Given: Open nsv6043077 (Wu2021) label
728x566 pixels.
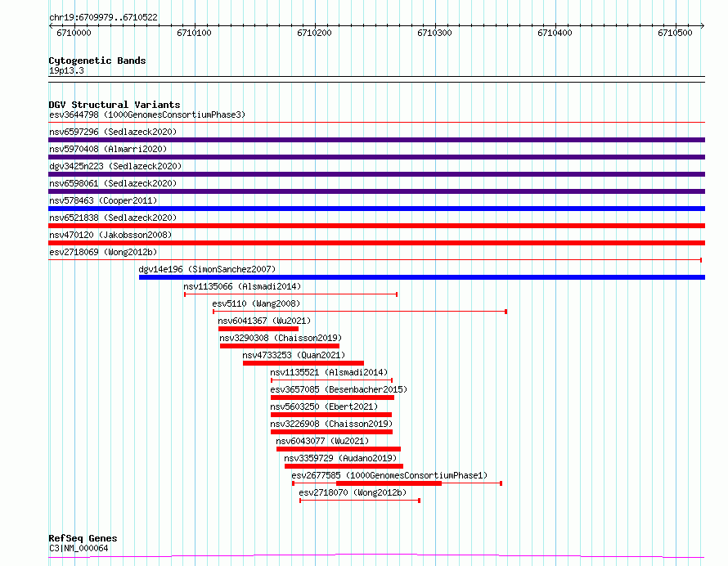Looking at the screenshot, I should 322,441.
